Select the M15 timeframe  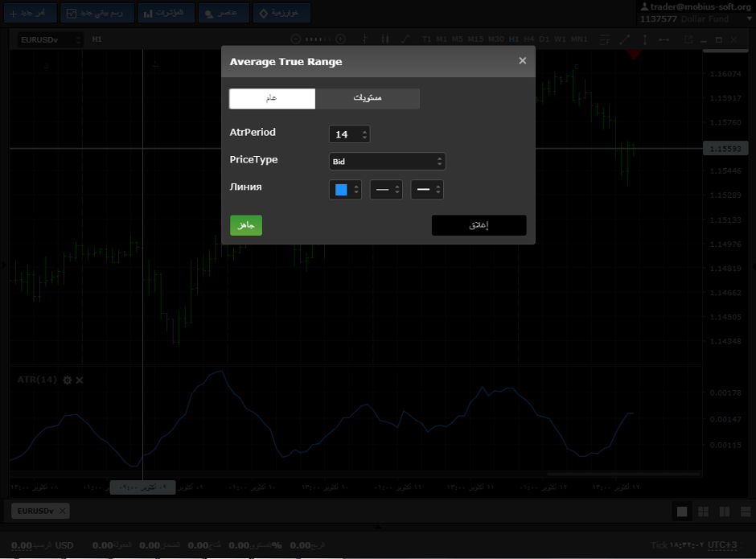(x=475, y=39)
